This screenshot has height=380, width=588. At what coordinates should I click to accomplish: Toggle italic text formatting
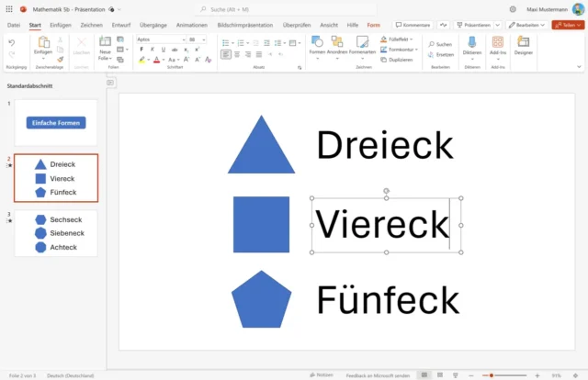click(152, 50)
